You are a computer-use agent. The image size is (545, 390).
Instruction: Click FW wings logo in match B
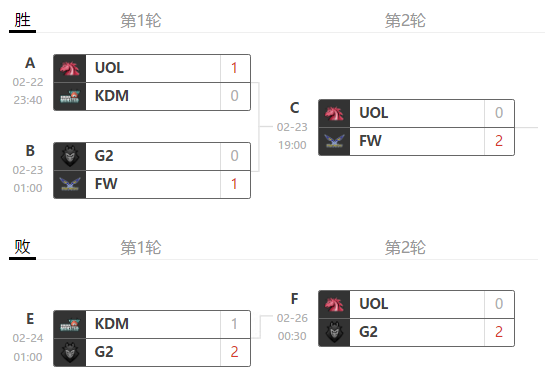coord(70,185)
